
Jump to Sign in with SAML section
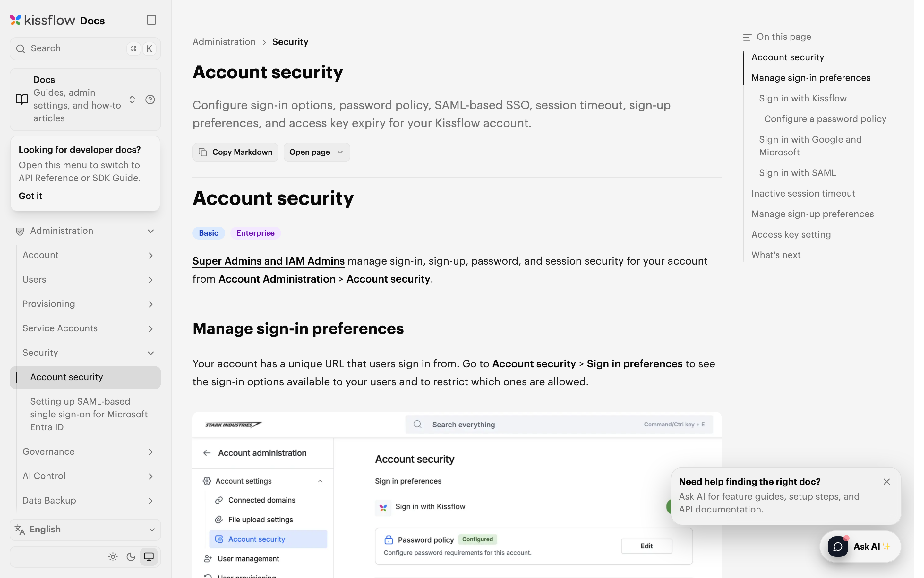pos(797,173)
